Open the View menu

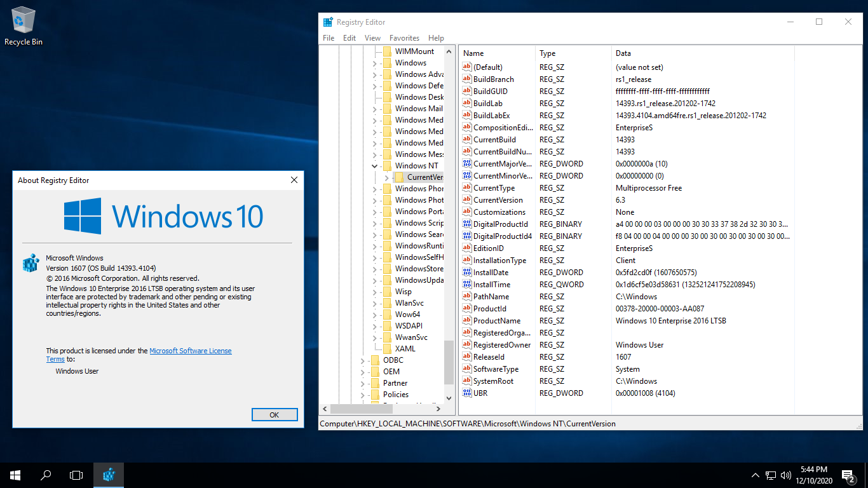(x=373, y=38)
